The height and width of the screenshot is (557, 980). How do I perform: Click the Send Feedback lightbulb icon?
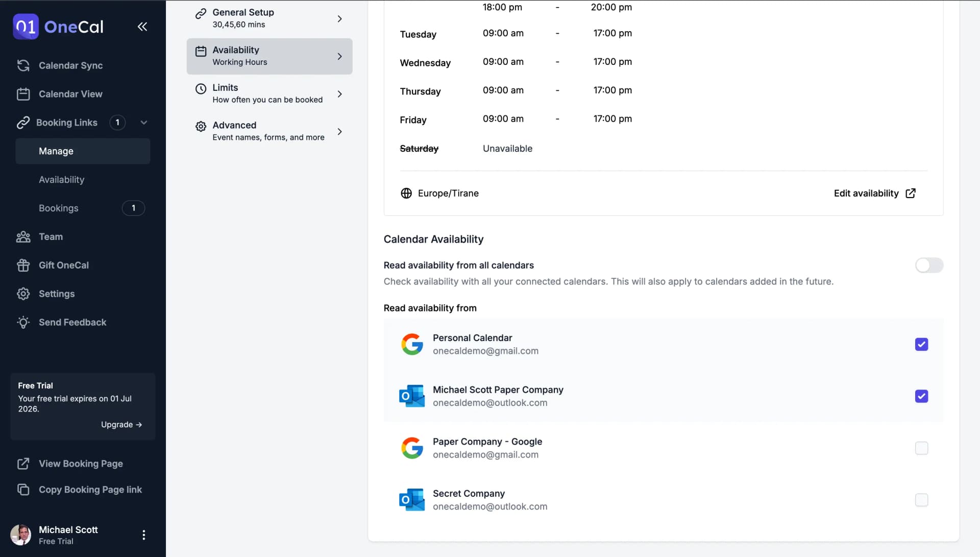pos(23,323)
